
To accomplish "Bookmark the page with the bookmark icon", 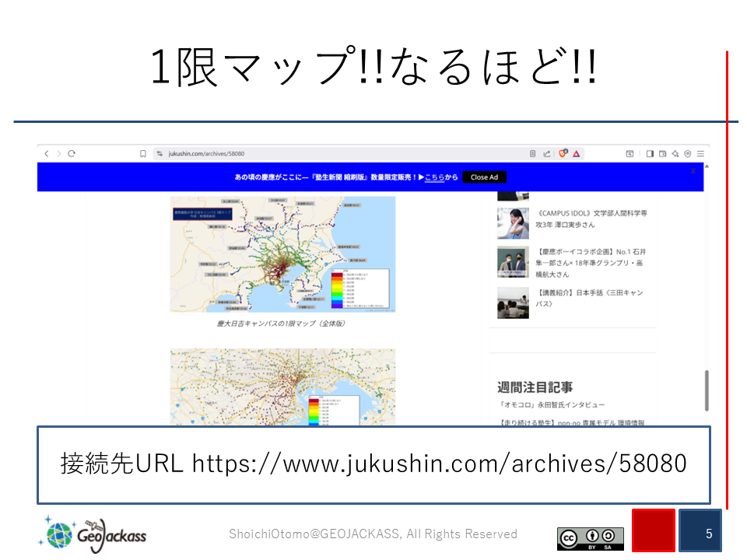I will click(x=143, y=154).
